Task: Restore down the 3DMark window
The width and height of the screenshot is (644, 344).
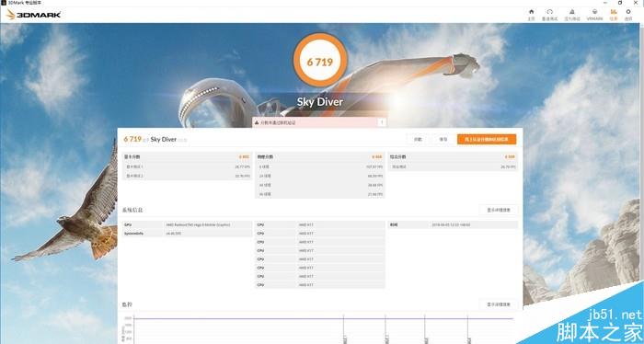Action: click(x=620, y=3)
